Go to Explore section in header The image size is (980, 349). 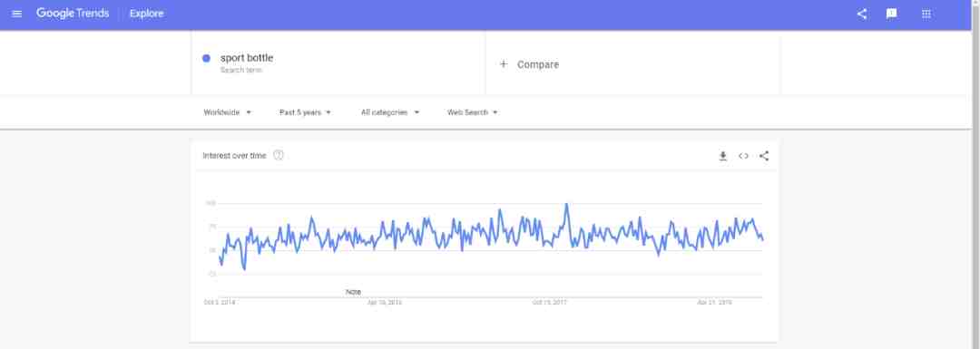146,14
